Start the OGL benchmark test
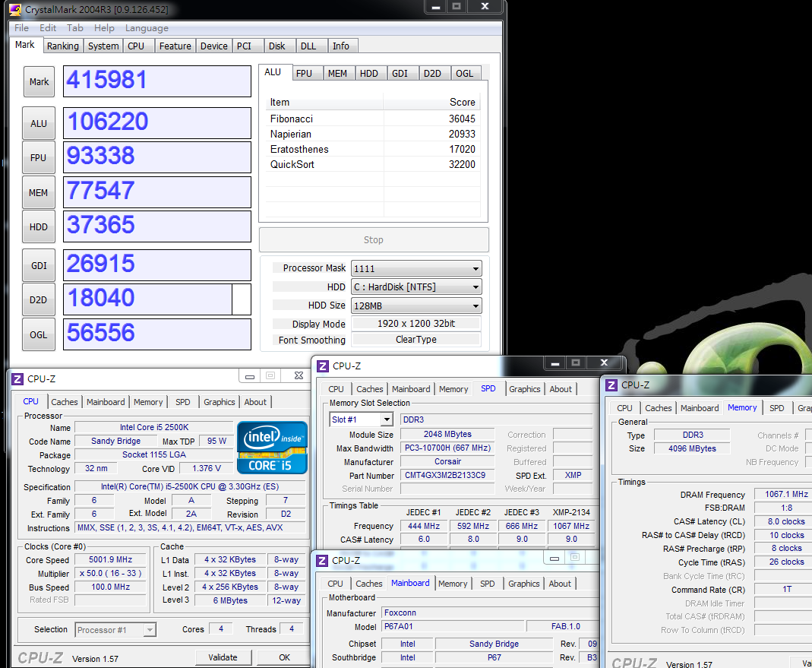 [x=39, y=335]
